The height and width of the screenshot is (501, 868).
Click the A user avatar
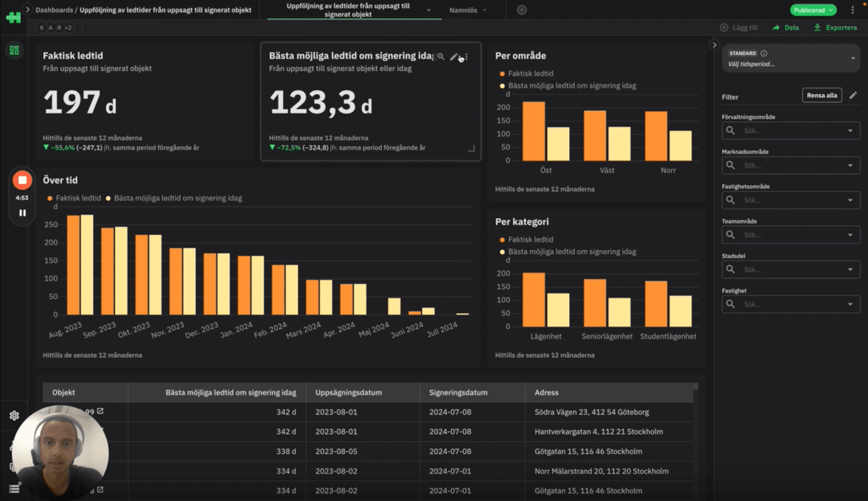tap(51, 28)
